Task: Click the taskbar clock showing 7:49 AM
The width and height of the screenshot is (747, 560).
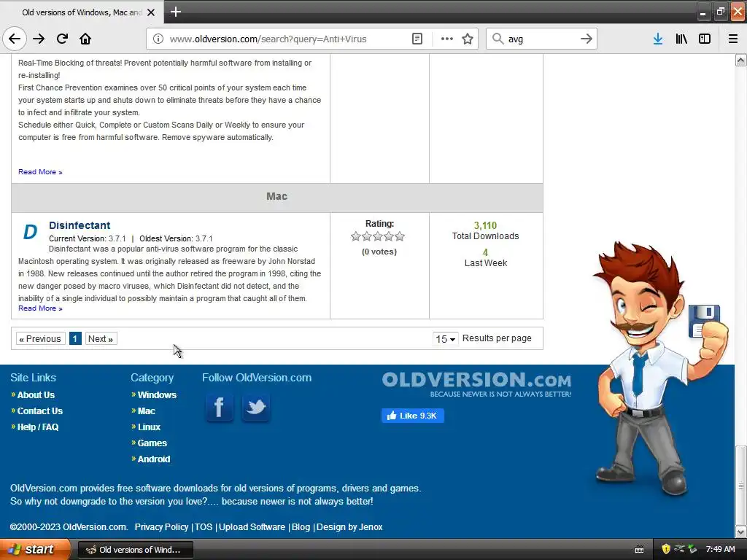Action: pos(720,549)
